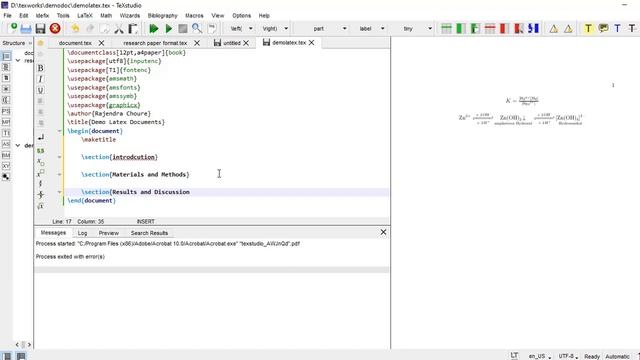Cut selection with the scissors icon
The image size is (640, 360).
(x=119, y=29)
